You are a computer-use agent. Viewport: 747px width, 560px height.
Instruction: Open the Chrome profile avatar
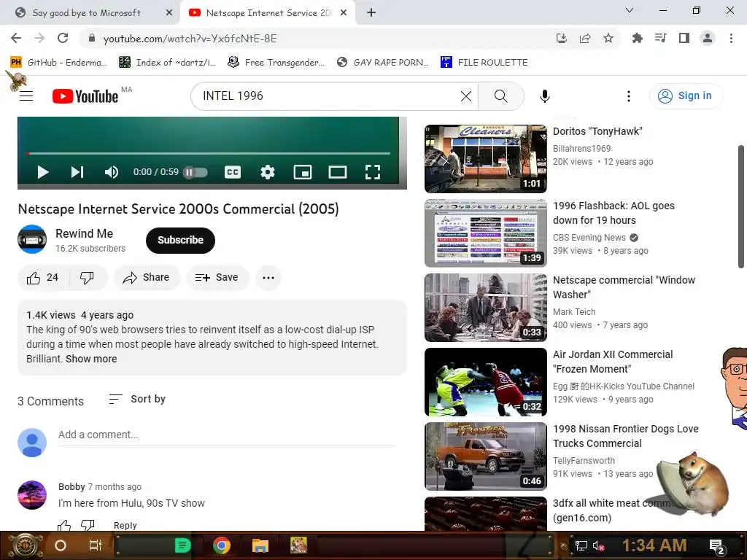[x=708, y=38]
